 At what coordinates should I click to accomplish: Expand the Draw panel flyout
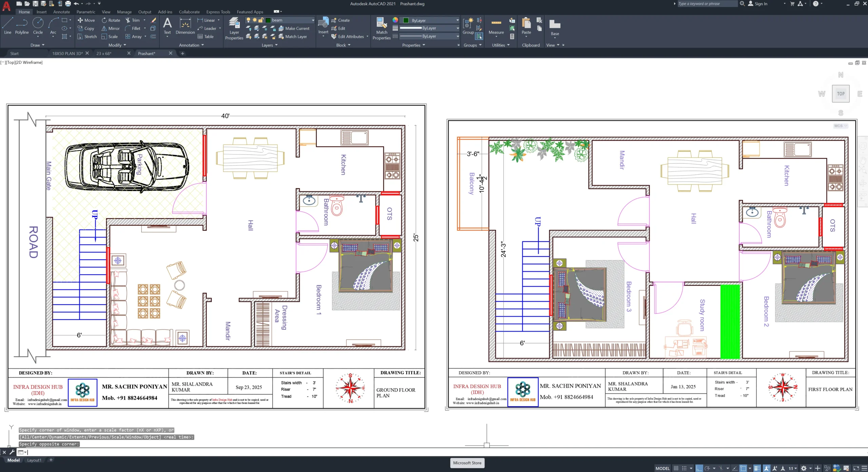tap(37, 45)
